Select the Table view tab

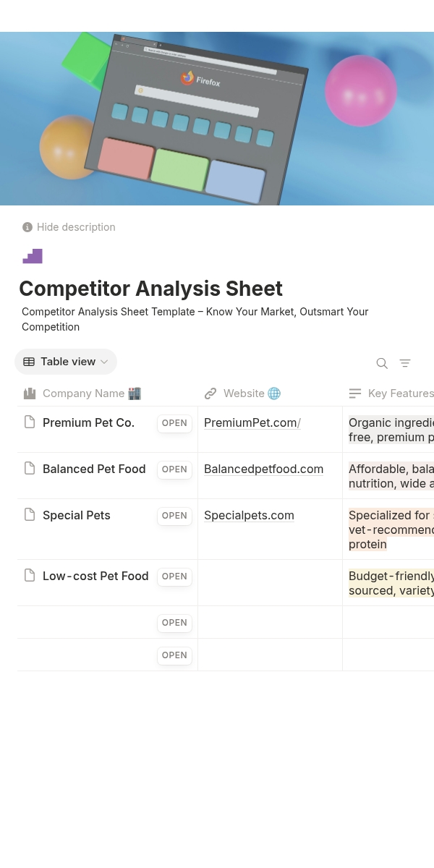(66, 362)
